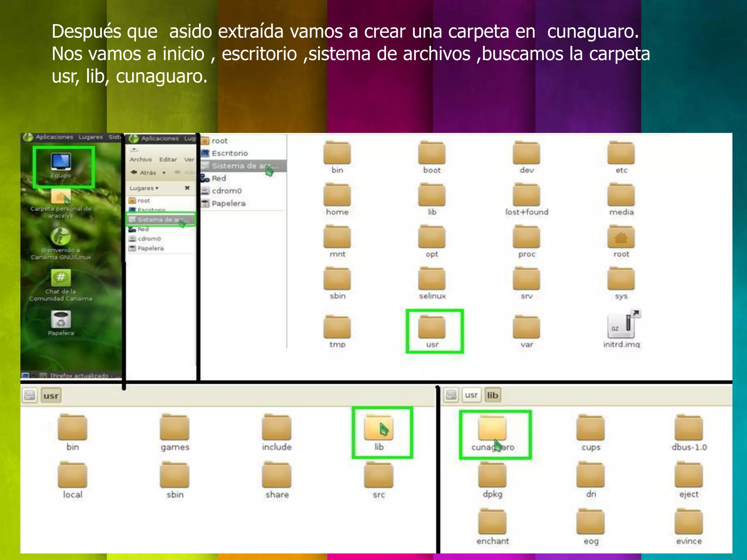Open the games folder in usr
Viewport: 747px width, 560px height.
(x=175, y=432)
